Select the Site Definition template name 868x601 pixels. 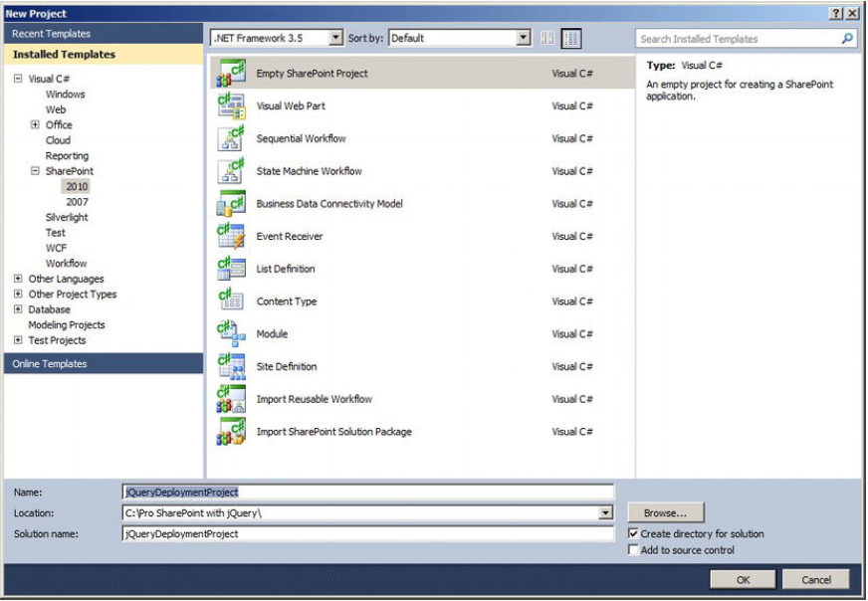coord(287,366)
